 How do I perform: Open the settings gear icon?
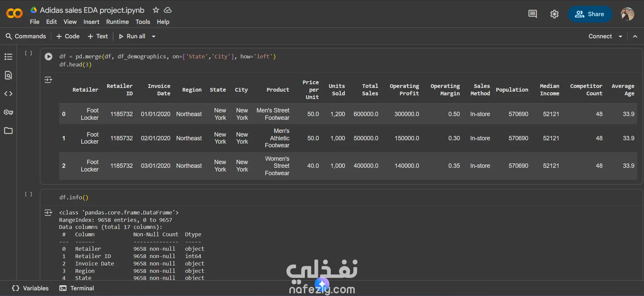pyautogui.click(x=554, y=14)
